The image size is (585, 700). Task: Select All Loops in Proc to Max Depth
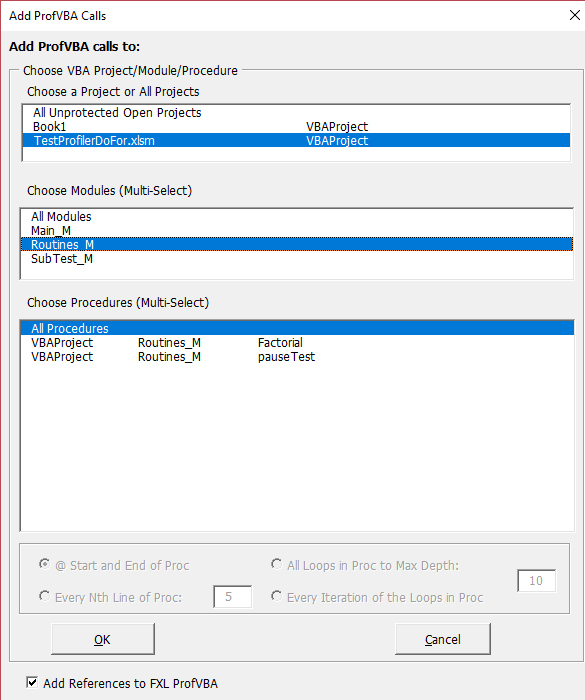[x=277, y=564]
